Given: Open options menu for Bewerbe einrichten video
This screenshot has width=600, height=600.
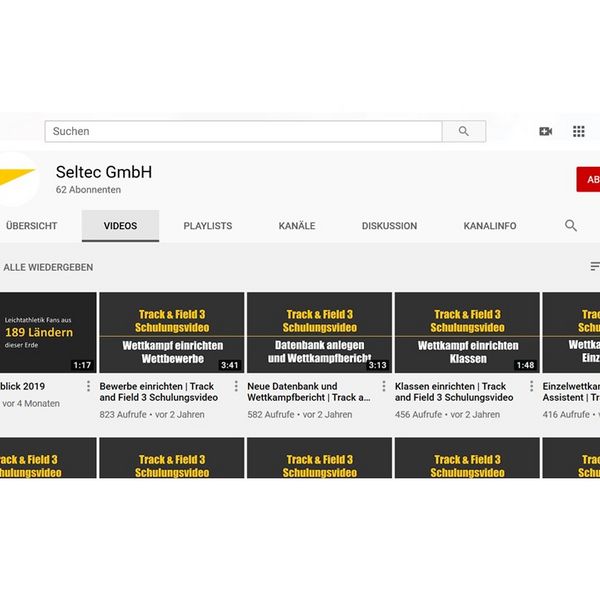Looking at the screenshot, I should (236, 386).
